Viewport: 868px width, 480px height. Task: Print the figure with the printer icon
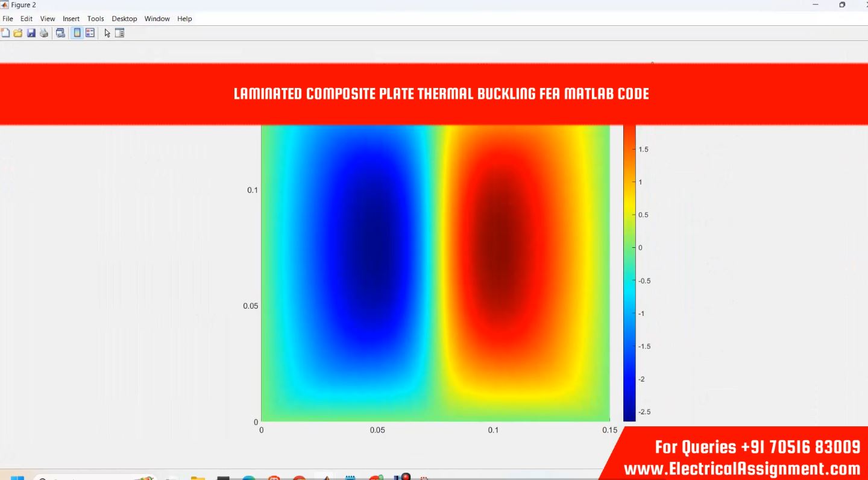pyautogui.click(x=44, y=33)
